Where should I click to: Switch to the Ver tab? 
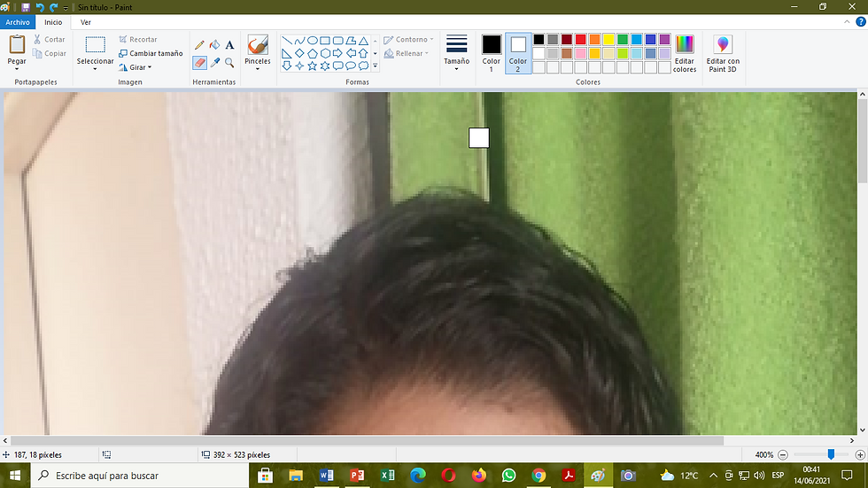86,22
